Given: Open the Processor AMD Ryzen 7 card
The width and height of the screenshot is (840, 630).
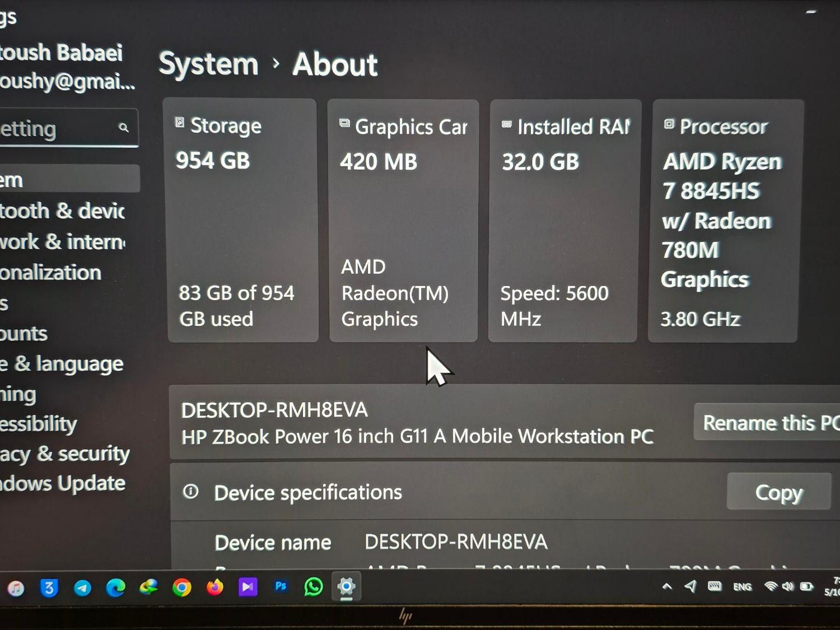Looking at the screenshot, I should (725, 221).
